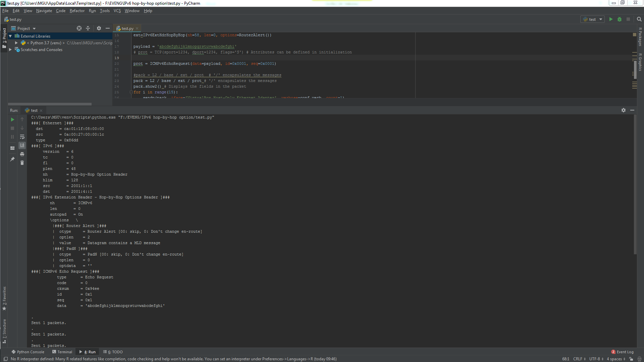Toggle scroll to end of console output
Screen dimensions: 644x362
point(22,145)
